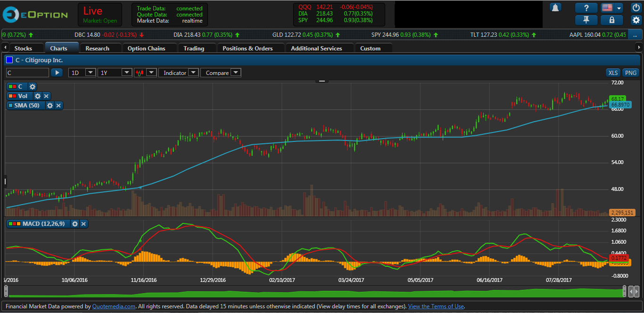Open the Additional Services tab

point(316,48)
